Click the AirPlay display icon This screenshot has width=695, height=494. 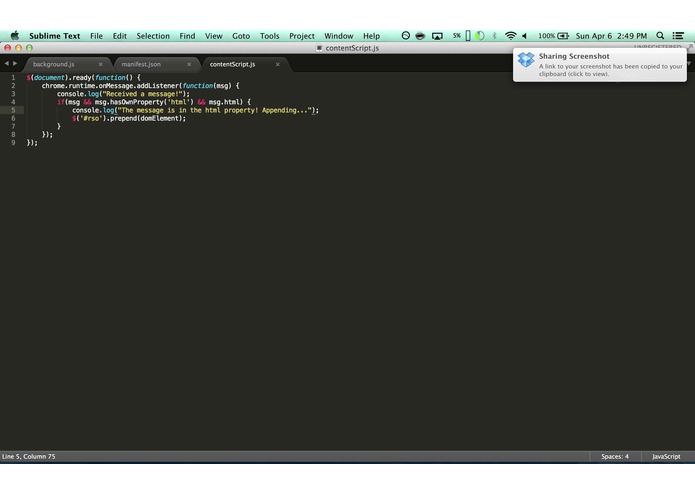(437, 36)
